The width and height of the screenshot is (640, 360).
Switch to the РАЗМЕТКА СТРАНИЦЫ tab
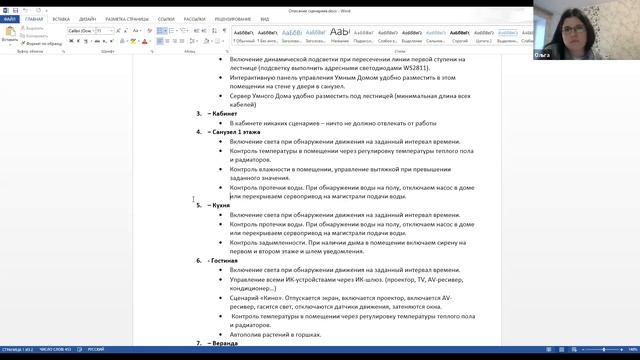(x=127, y=19)
